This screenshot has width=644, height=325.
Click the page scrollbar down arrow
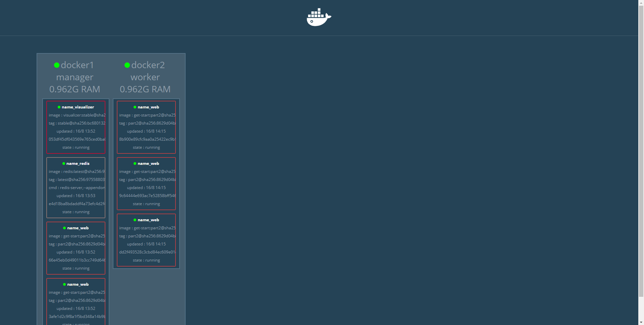pos(641,322)
